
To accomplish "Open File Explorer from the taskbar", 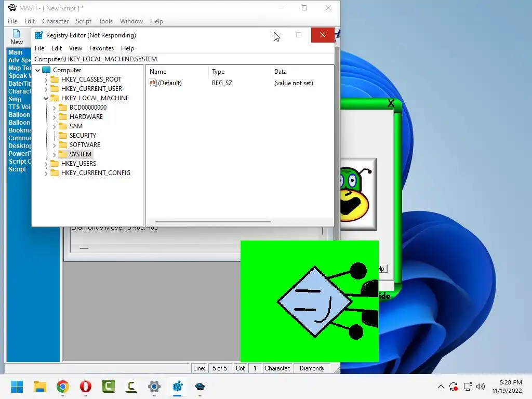I will click(x=39, y=387).
